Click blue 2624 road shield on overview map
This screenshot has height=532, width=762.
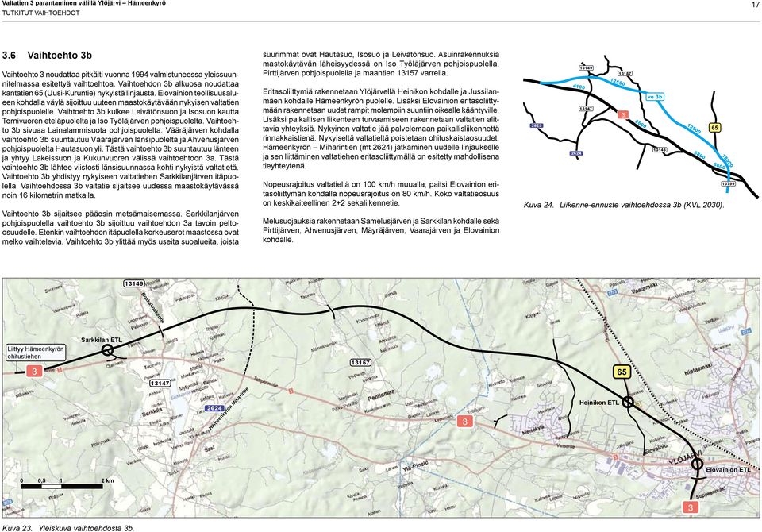tap(214, 408)
